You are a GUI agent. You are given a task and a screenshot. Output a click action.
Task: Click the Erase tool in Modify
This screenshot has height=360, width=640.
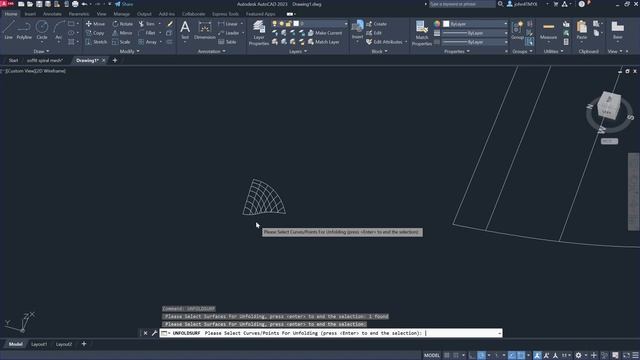point(170,24)
